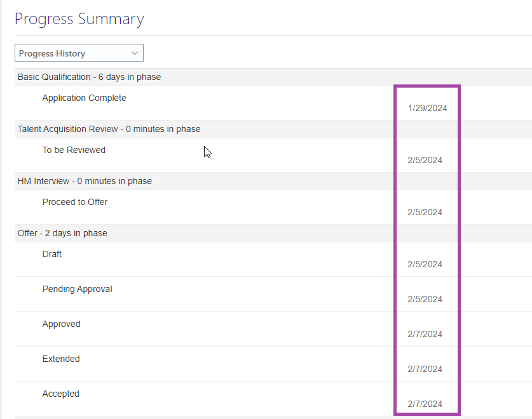Image resolution: width=532 pixels, height=419 pixels.
Task: Select the Extended offer status
Action: tap(60, 359)
